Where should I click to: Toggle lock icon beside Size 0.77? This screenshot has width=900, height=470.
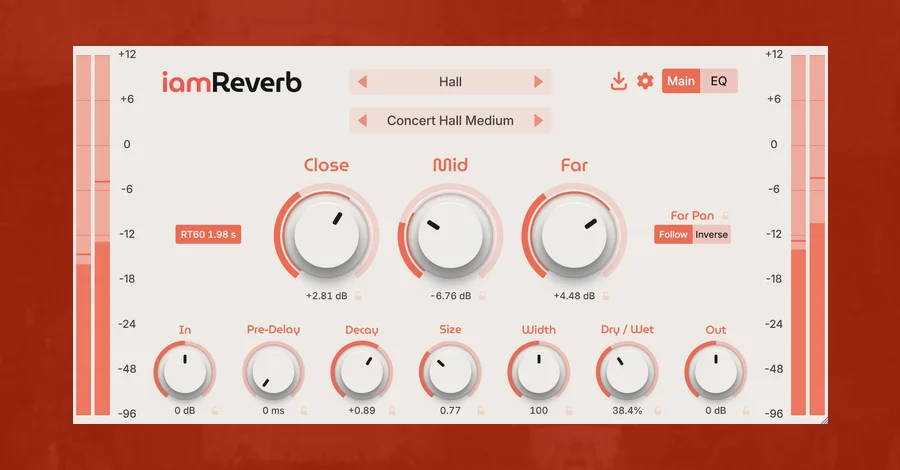point(481,410)
